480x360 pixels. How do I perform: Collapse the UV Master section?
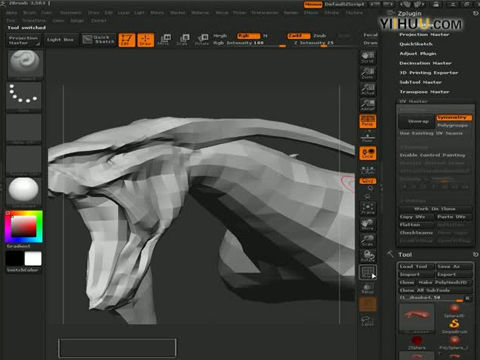413,101
